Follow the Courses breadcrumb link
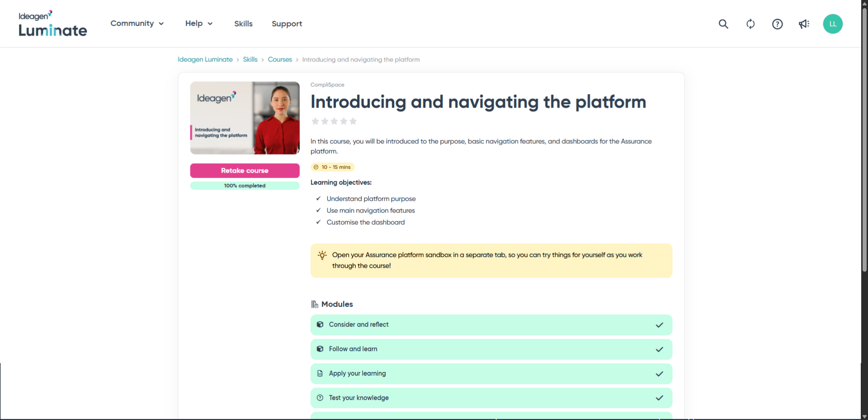868x420 pixels. (x=280, y=60)
